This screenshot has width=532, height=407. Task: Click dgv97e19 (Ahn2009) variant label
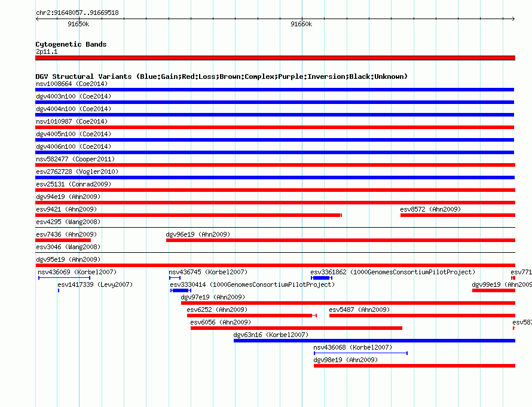click(213, 297)
